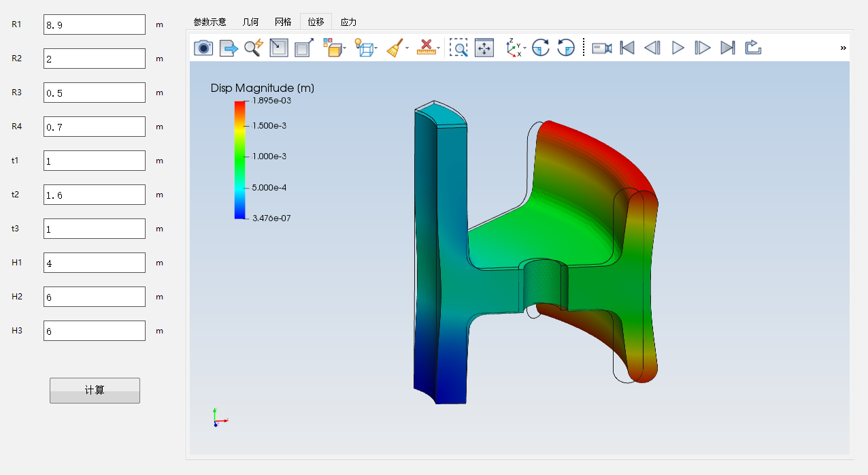Screen dimensions: 868x475
Task: Take a screenshot with the camera icon
Action: click(203, 48)
